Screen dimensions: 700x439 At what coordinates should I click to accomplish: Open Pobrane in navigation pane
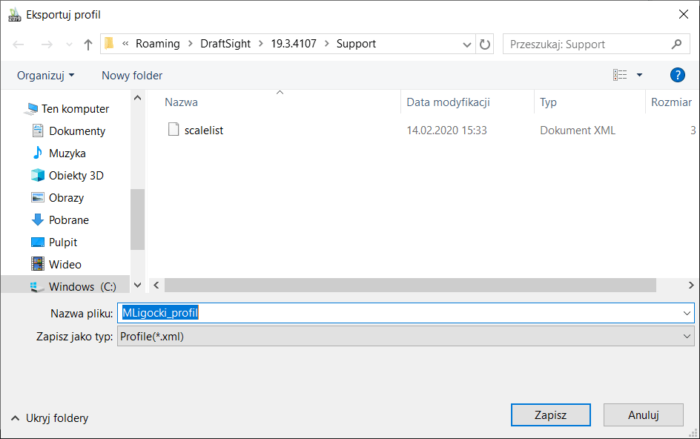point(69,220)
